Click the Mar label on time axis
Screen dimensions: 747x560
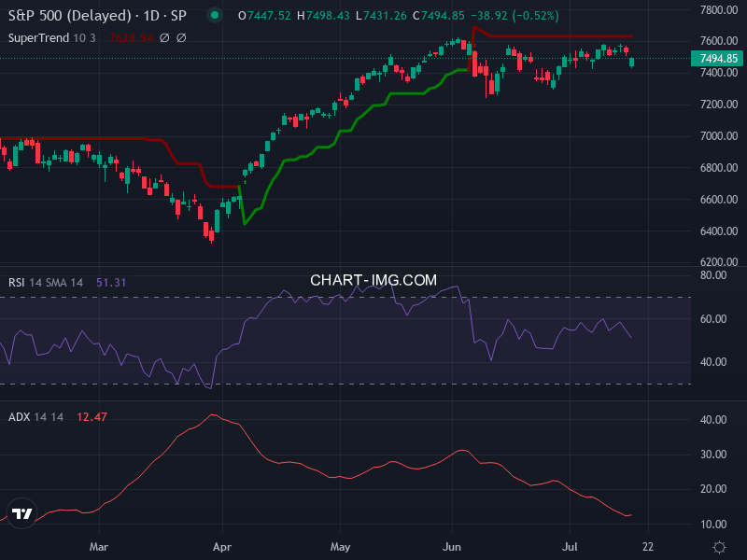point(99,547)
